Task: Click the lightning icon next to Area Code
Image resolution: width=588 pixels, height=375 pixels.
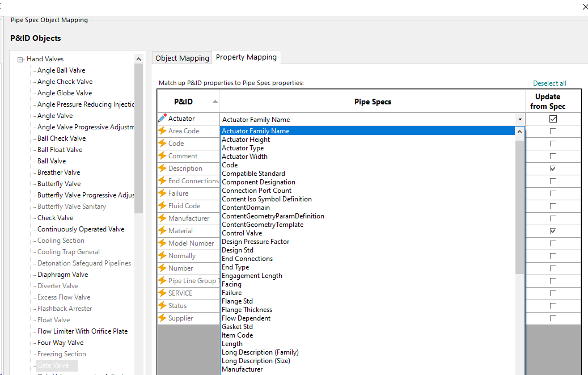Action: pos(162,130)
